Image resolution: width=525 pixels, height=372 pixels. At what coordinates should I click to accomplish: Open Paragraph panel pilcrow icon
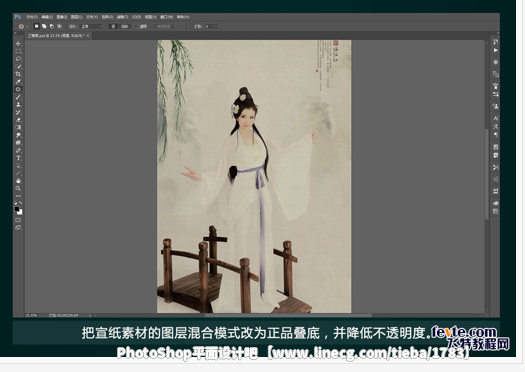tap(496, 135)
